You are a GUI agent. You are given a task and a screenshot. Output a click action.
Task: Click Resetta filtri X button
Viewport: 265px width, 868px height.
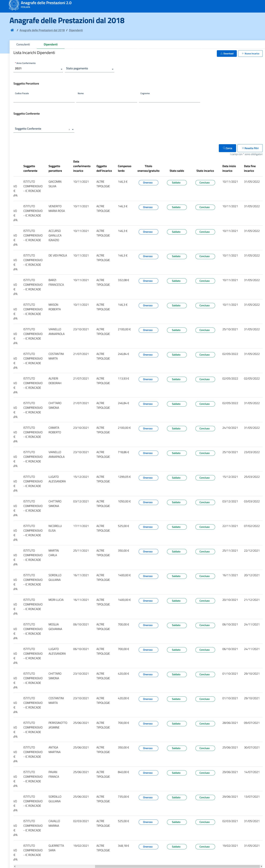pos(250,148)
